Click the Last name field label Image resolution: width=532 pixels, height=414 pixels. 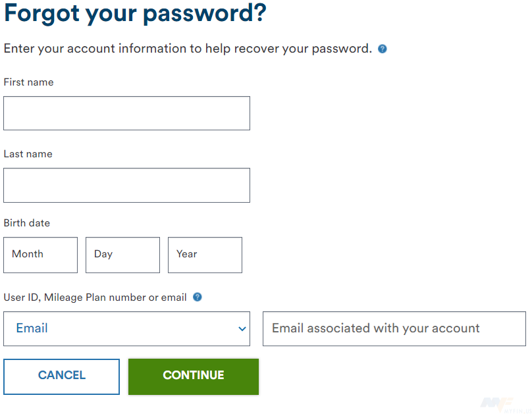pos(28,154)
